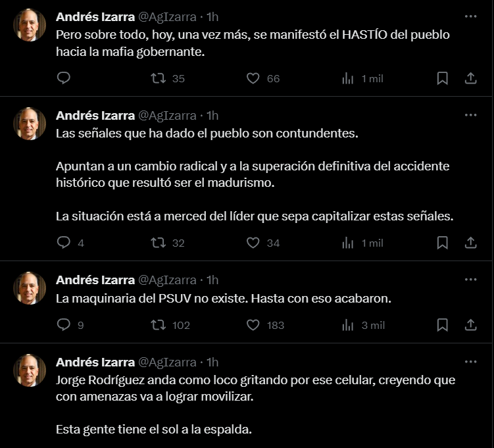Bookmark the PSUV maquinaria tweet
Screen dimensions: 494x448
(x=443, y=325)
